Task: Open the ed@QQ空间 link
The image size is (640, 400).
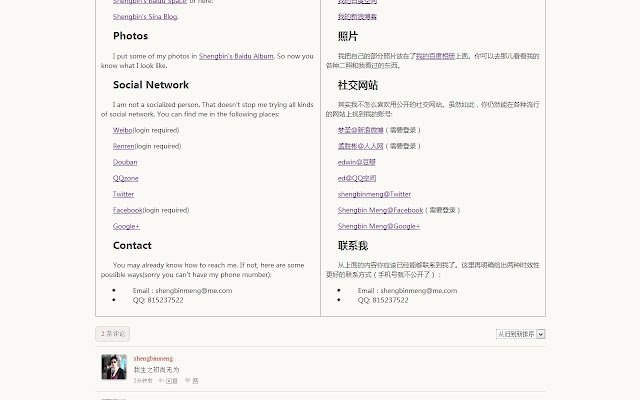Action: pos(357,178)
